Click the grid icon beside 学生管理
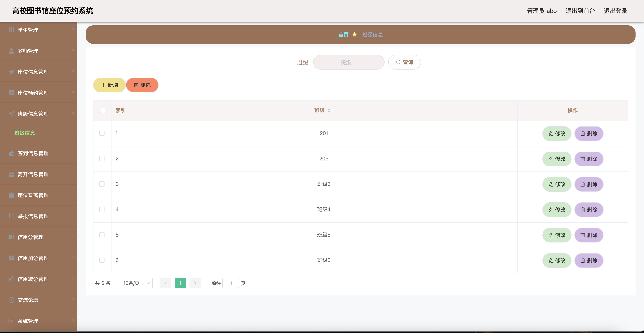644x333 pixels. 11,30
